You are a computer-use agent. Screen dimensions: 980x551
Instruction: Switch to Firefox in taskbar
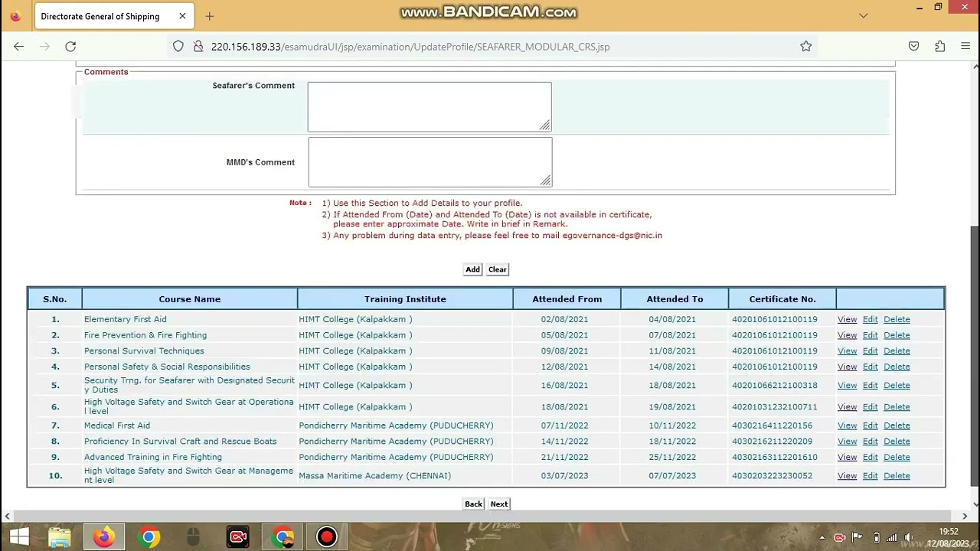pos(104,537)
